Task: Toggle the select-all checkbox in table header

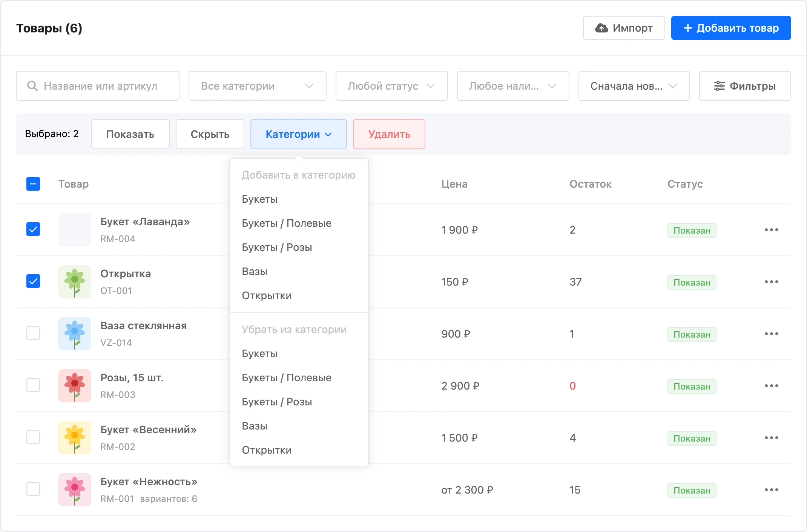Action: coord(33,184)
